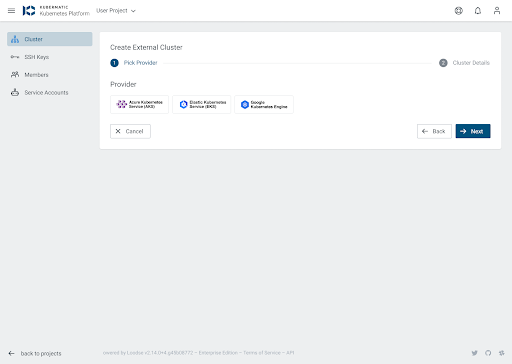Open the user account menu icon
Image resolution: width=512 pixels, height=364 pixels.
point(497,11)
